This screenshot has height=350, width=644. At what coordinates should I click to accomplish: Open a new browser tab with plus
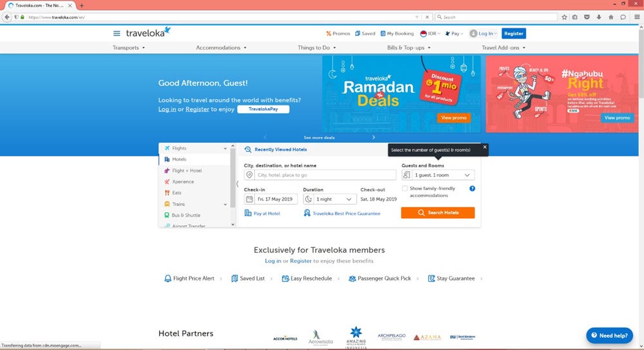pyautogui.click(x=81, y=6)
